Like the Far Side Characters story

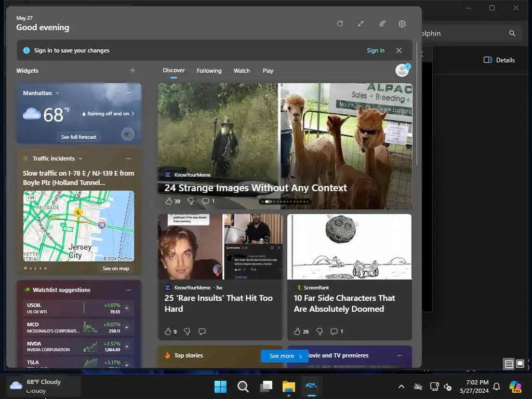coord(297,331)
